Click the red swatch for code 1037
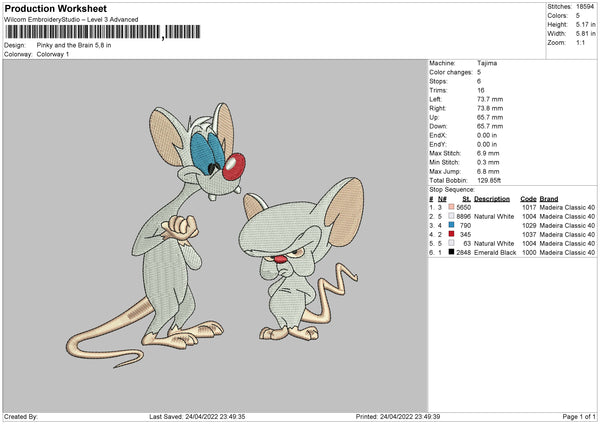The height and width of the screenshot is (424, 600). [452, 234]
